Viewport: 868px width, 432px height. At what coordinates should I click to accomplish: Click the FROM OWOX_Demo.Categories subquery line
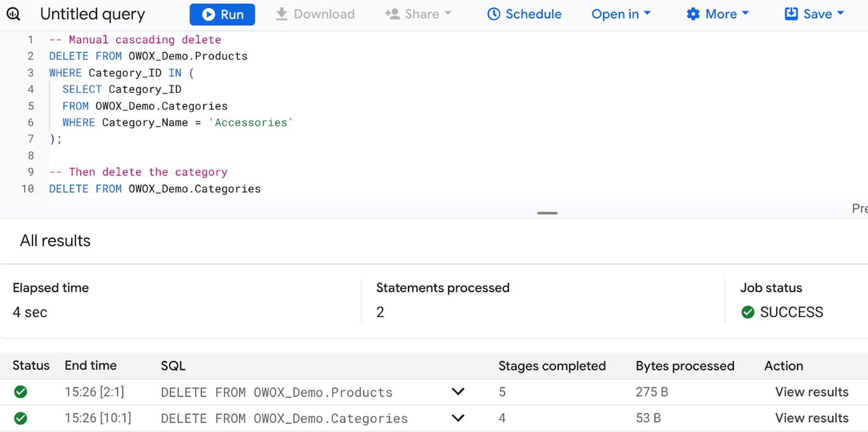pos(145,106)
